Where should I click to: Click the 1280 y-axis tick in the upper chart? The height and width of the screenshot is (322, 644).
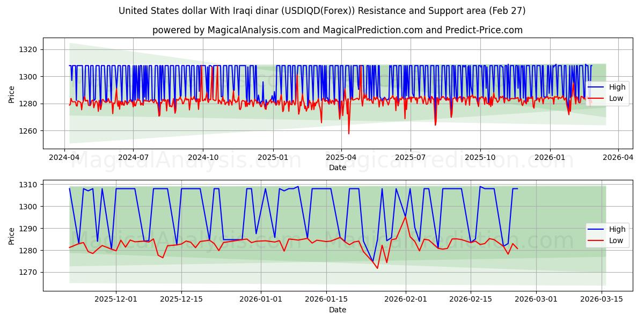pyautogui.click(x=30, y=104)
